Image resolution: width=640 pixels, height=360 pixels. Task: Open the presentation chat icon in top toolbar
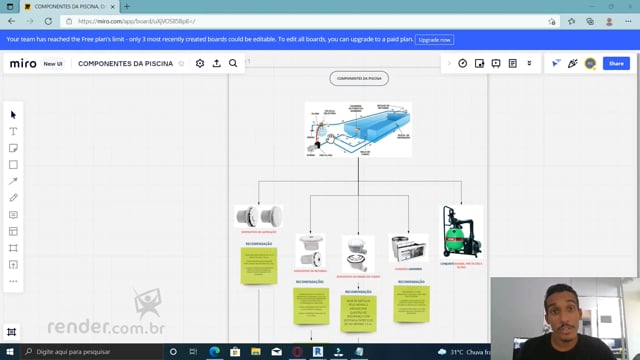496,63
